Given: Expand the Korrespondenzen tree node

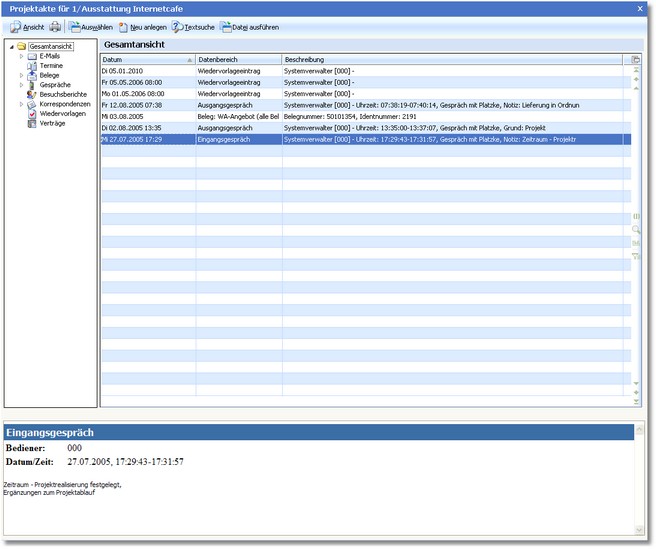Looking at the screenshot, I should (x=21, y=103).
